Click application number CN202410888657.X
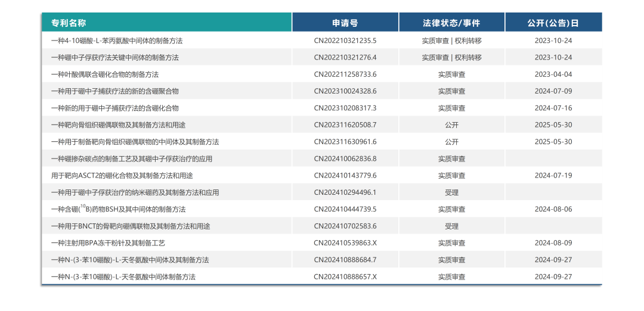 point(345,276)
